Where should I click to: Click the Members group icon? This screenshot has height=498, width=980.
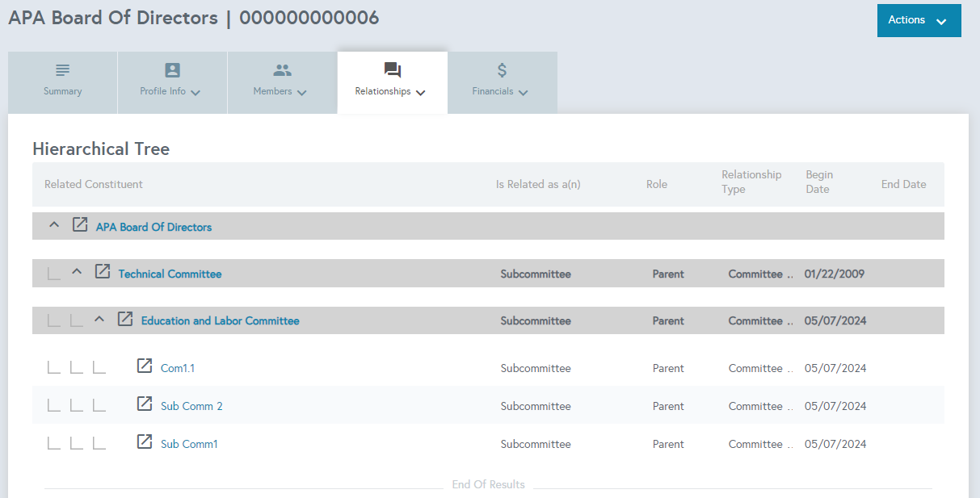point(282,70)
